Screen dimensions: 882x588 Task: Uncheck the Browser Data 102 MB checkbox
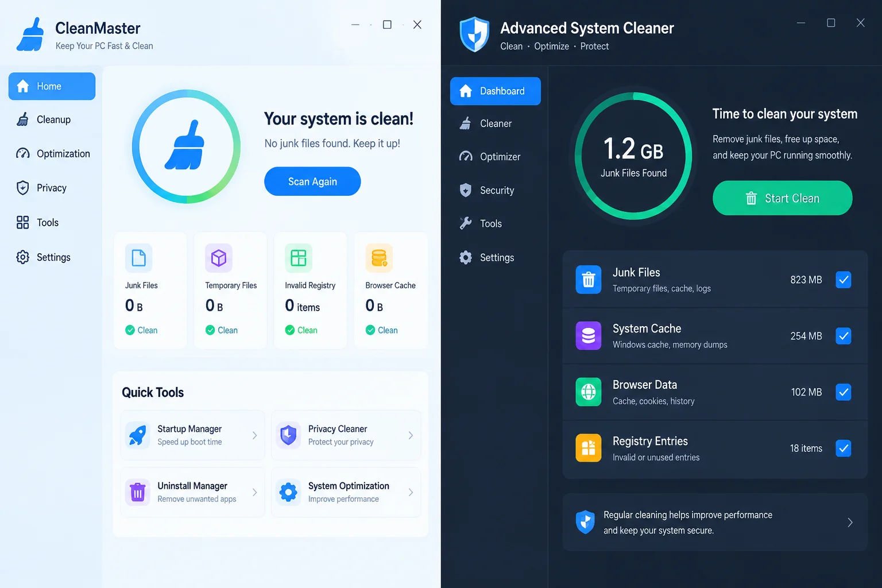(844, 392)
